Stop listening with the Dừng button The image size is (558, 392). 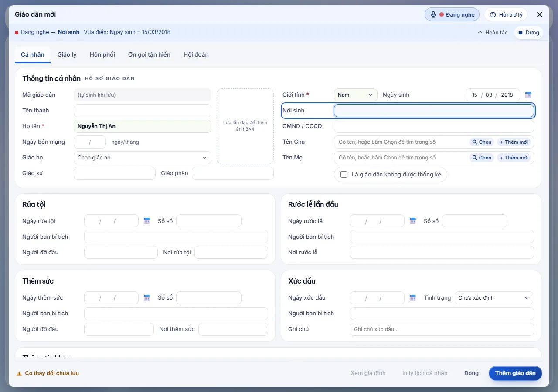[529, 33]
